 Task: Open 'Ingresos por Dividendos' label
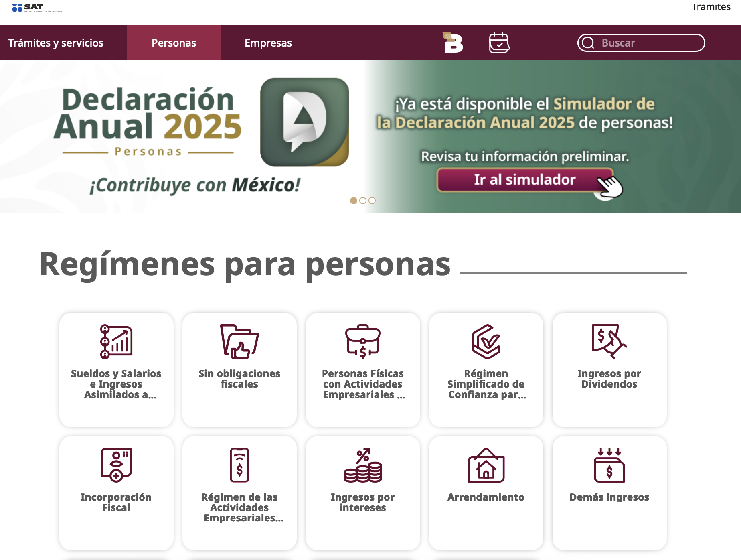click(x=609, y=379)
